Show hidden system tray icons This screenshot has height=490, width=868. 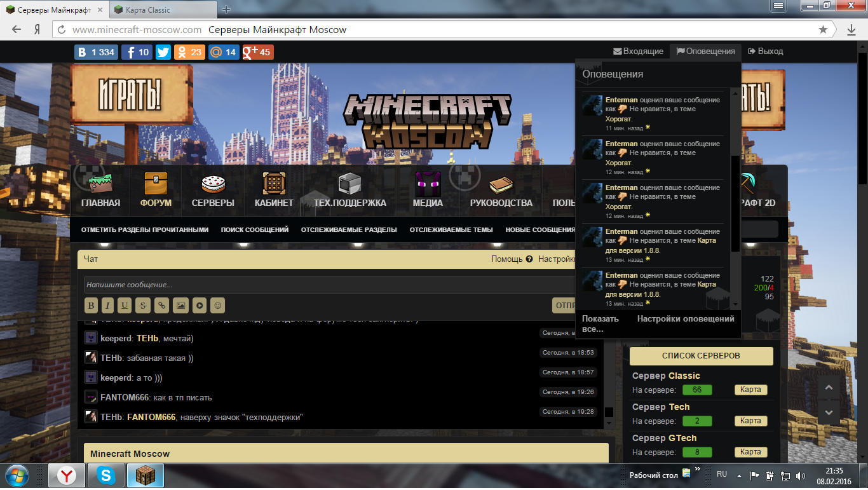point(738,475)
